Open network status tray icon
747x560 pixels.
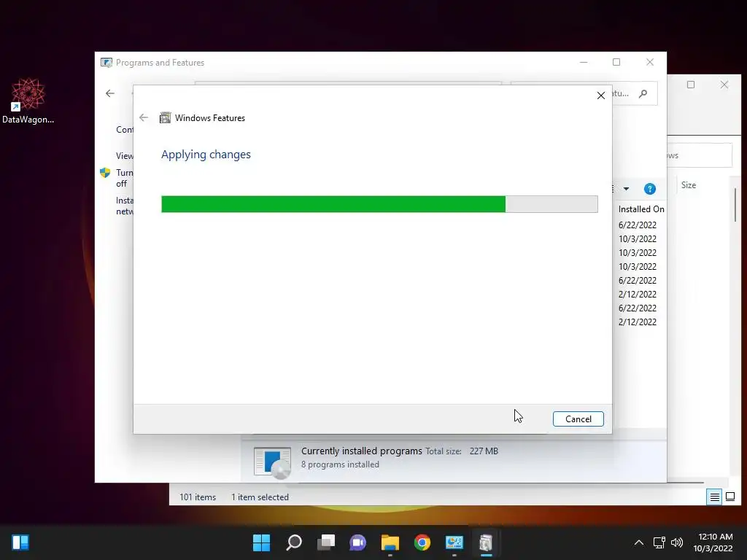(x=659, y=542)
